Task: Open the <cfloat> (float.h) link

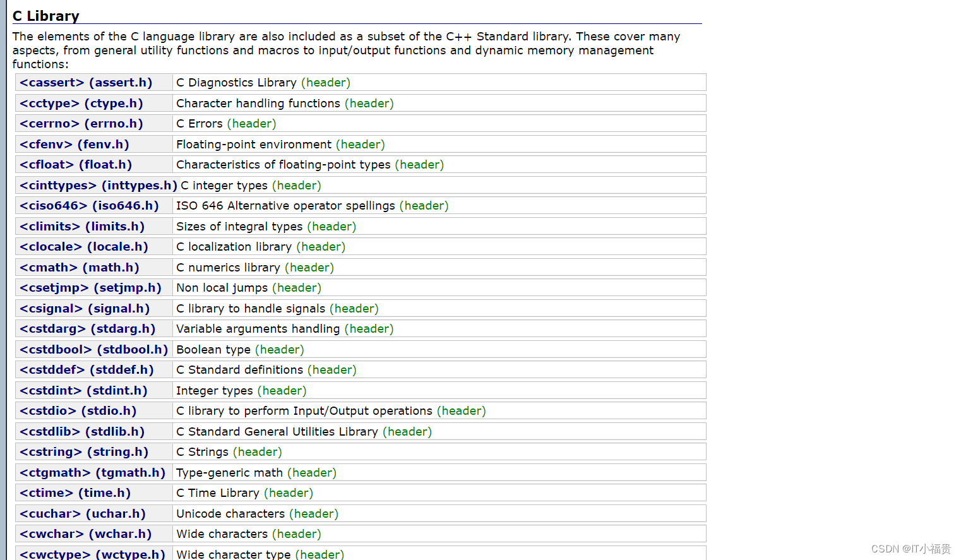Action: pyautogui.click(x=76, y=165)
